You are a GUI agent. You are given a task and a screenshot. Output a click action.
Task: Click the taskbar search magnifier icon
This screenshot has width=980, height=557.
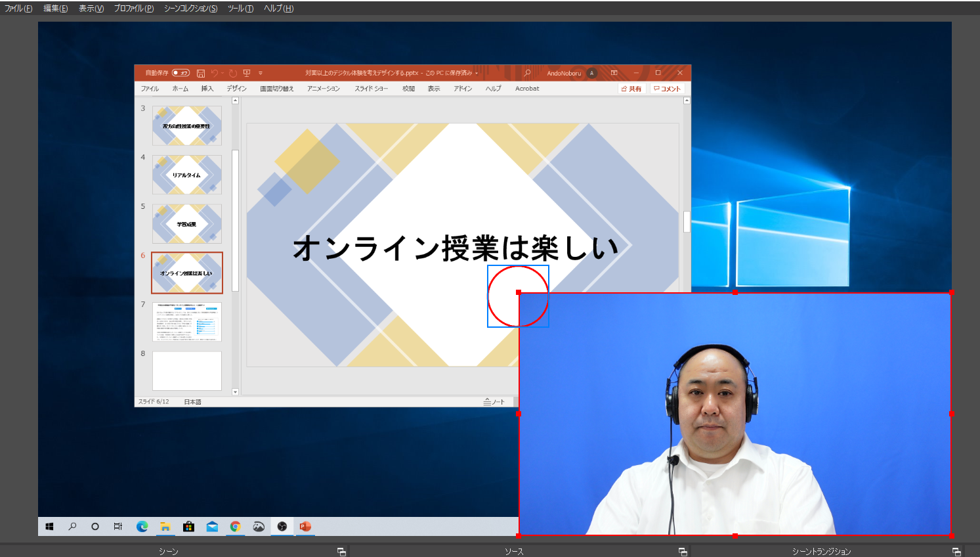pyautogui.click(x=72, y=527)
